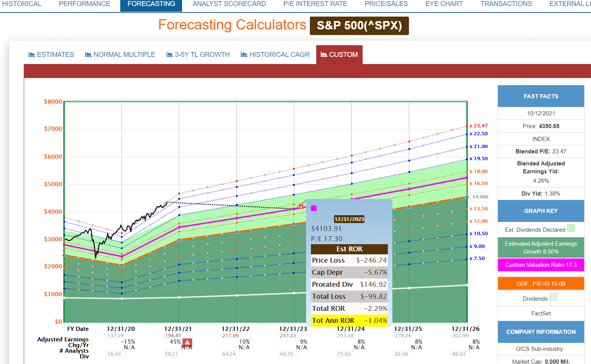Click the FactSet source label
Image resolution: width=591 pixels, height=364 pixels.
pyautogui.click(x=541, y=314)
